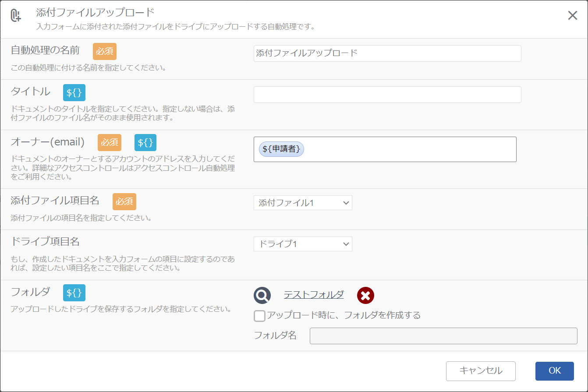Viewport: 588px width, 392px height.
Task: Click the フォルダ名 input field
Action: pyautogui.click(x=443, y=335)
